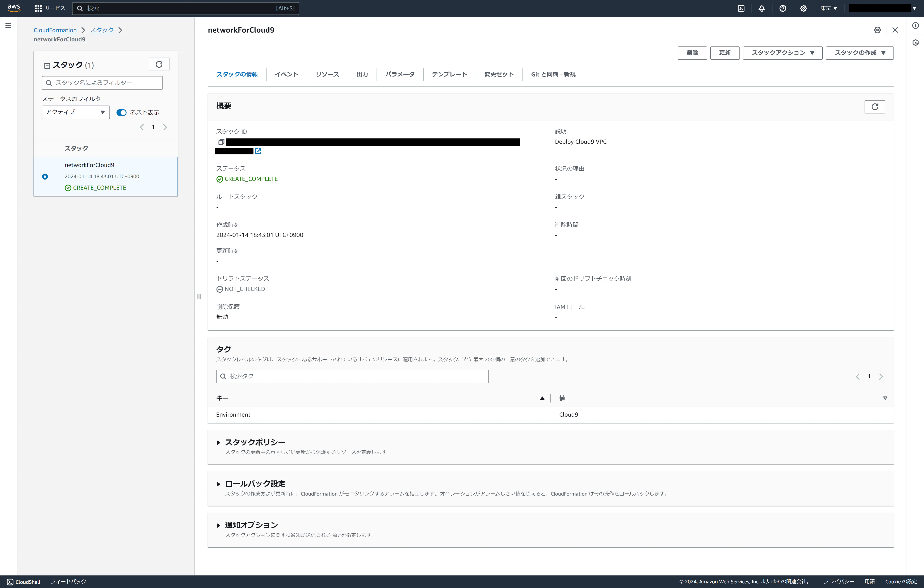This screenshot has width=924, height=588.
Task: Open the アクティブ status filter dropdown
Action: pyautogui.click(x=76, y=112)
